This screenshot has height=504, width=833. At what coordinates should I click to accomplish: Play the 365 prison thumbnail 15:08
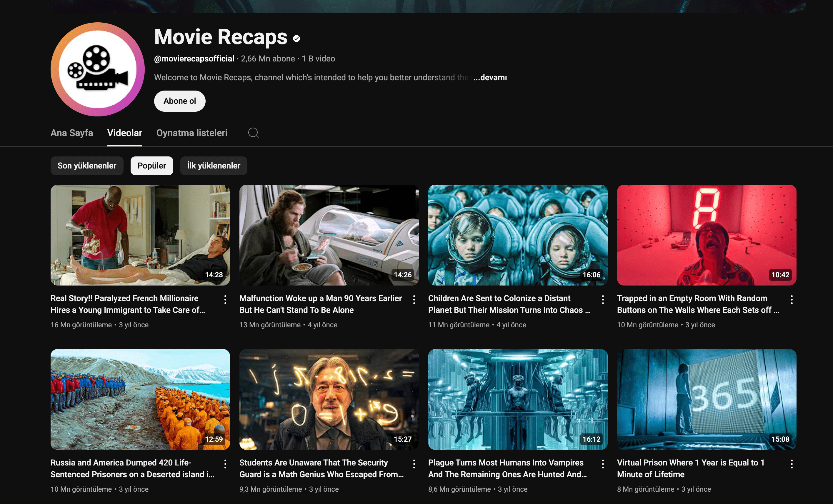(707, 399)
